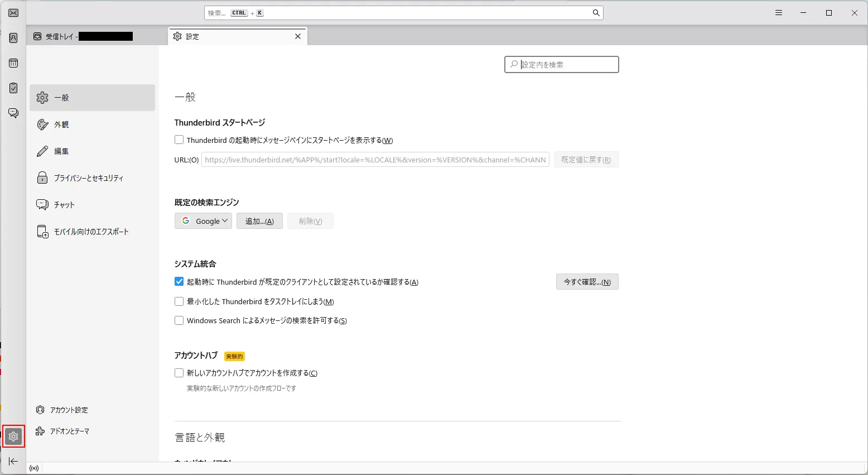Open the Tasks space icon

coord(13,88)
